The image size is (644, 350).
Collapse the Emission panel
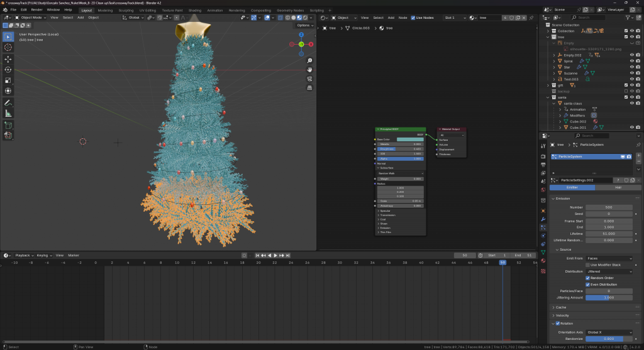(x=562, y=199)
